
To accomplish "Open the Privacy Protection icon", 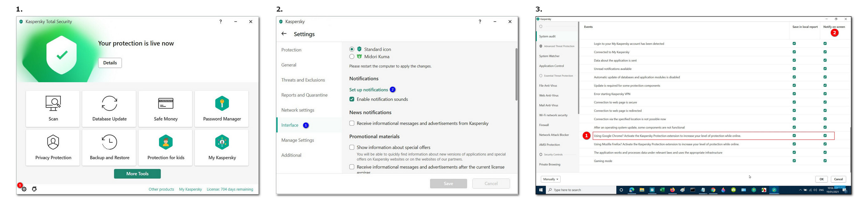I will pos(53,142).
